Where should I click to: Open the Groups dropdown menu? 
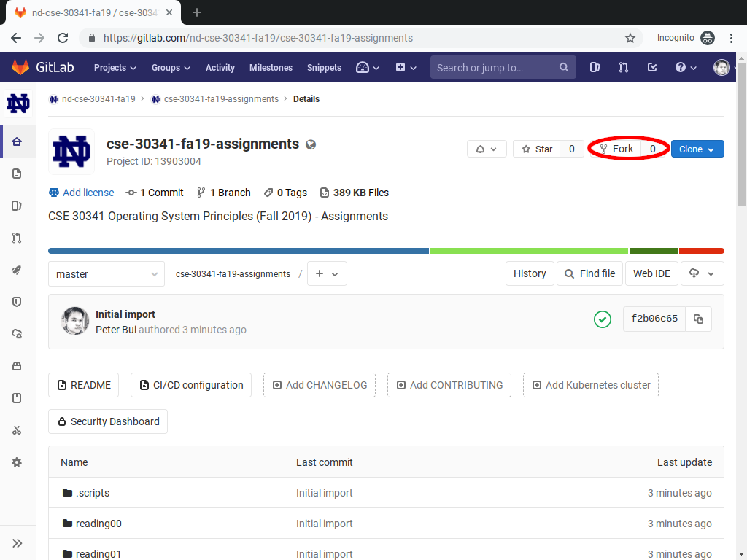click(x=171, y=68)
